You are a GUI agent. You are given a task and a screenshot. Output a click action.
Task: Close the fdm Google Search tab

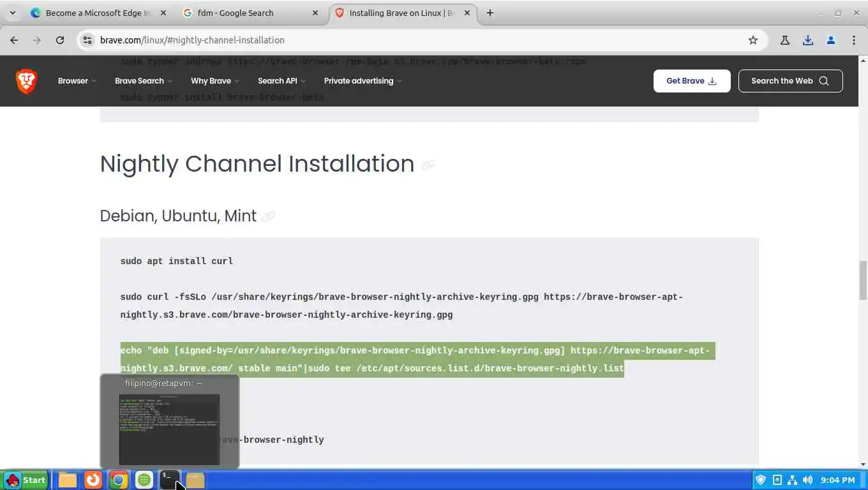[x=315, y=13]
